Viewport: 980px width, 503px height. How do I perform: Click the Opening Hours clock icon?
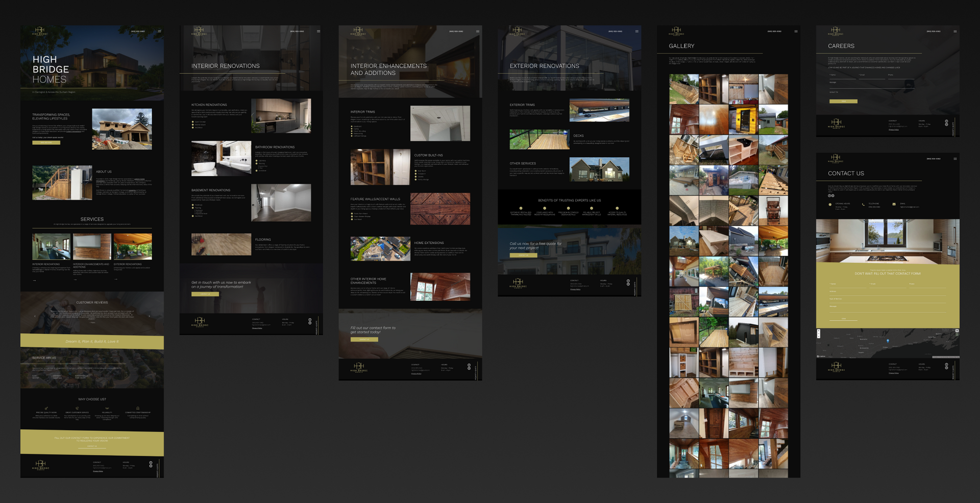830,204
